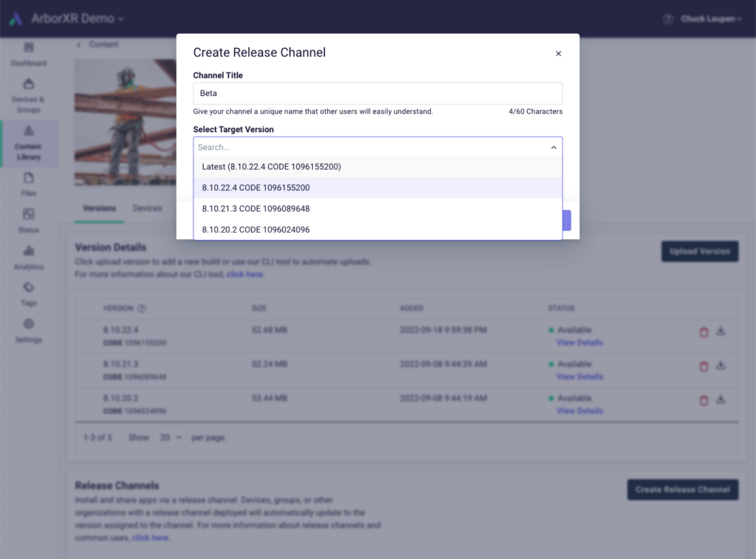Delete version 8.10.22.4 with trash icon
Image resolution: width=756 pixels, height=559 pixels.
pos(704,332)
